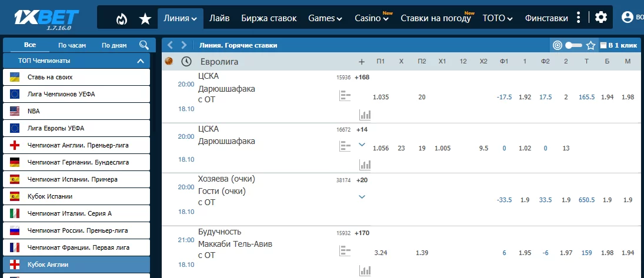Select handicap -33.5 in Хозяева (очки) row
This screenshot has height=278, width=644.
point(504,200)
